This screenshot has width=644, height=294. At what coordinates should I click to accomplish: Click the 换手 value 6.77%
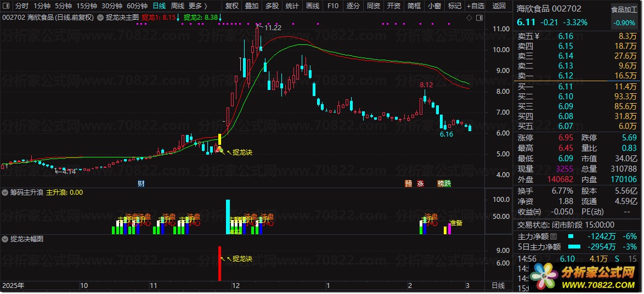point(563,191)
